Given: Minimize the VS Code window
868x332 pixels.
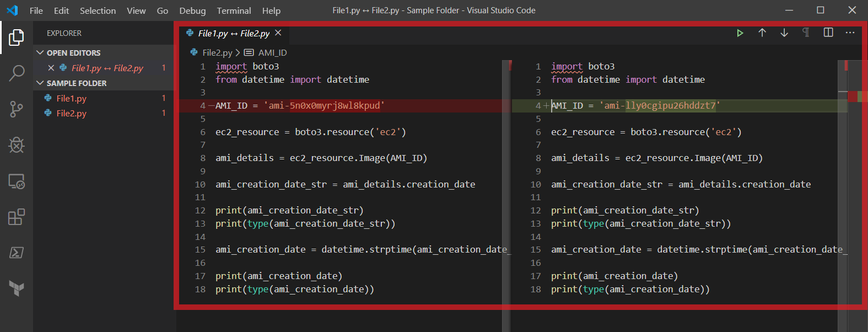Looking at the screenshot, I should [x=789, y=10].
